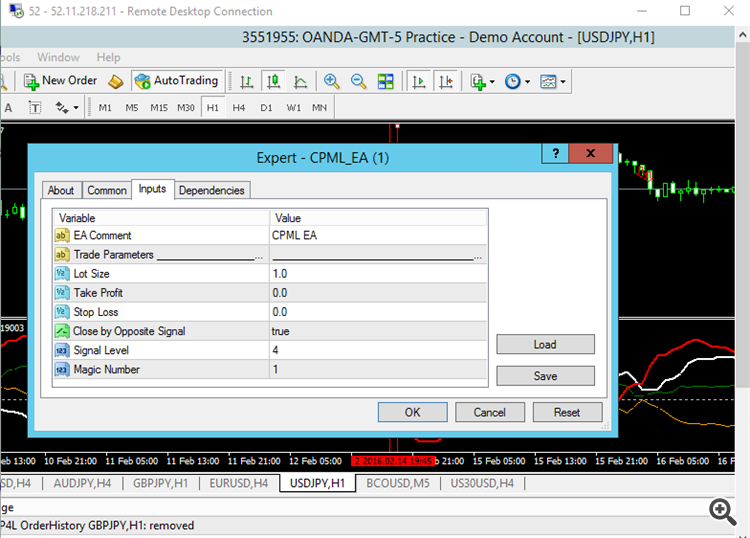
Task: Open the indicators list icon
Action: [478, 82]
